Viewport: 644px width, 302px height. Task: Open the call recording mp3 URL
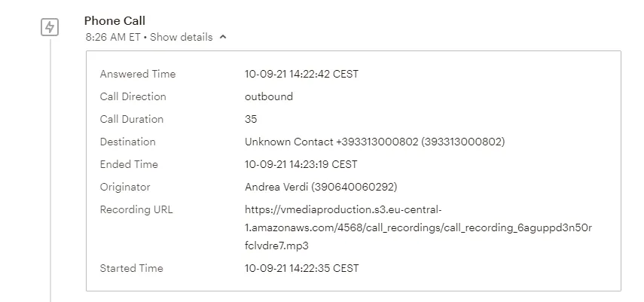[x=418, y=227]
